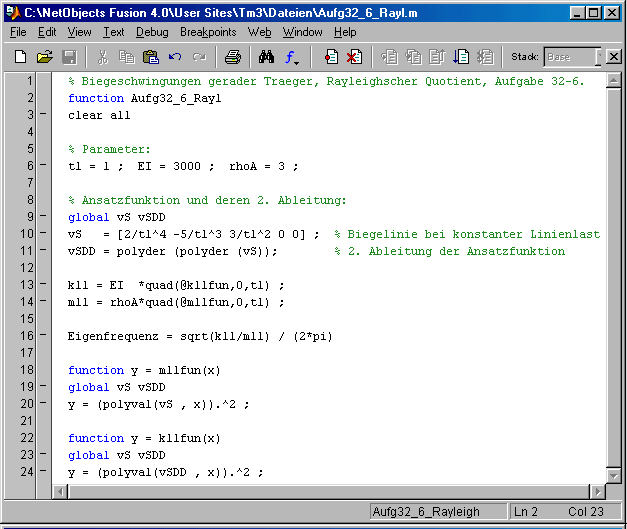Click the horizontal scrollbar right arrow
Viewport: 627px width, 529px height.
[x=598, y=491]
